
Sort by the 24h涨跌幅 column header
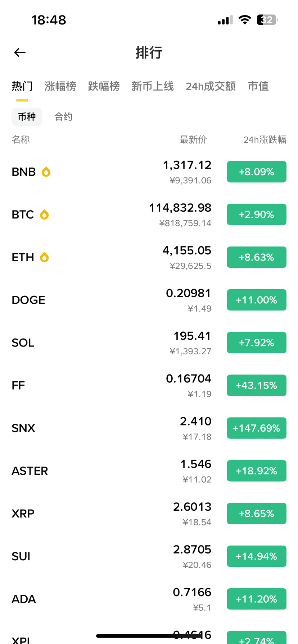[x=265, y=139]
